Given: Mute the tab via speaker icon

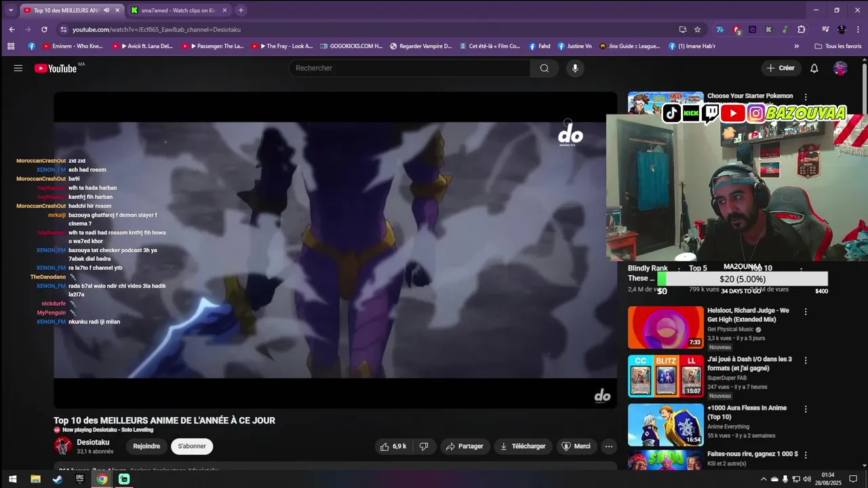Looking at the screenshot, I should pyautogui.click(x=106, y=10).
